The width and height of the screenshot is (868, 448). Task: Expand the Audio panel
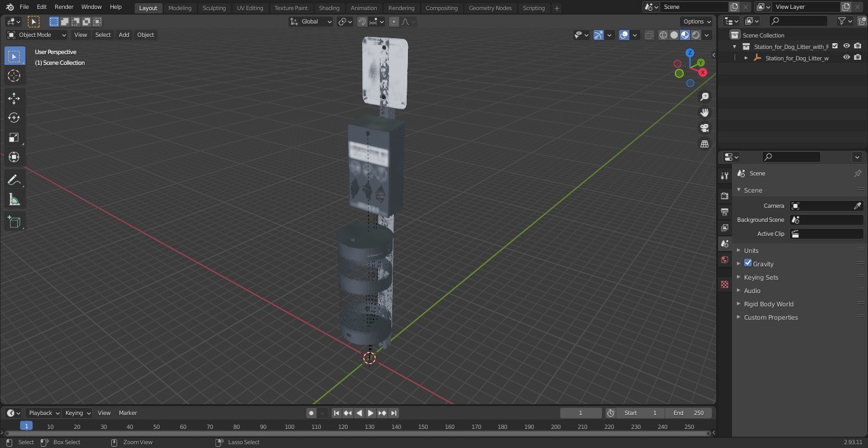(752, 290)
